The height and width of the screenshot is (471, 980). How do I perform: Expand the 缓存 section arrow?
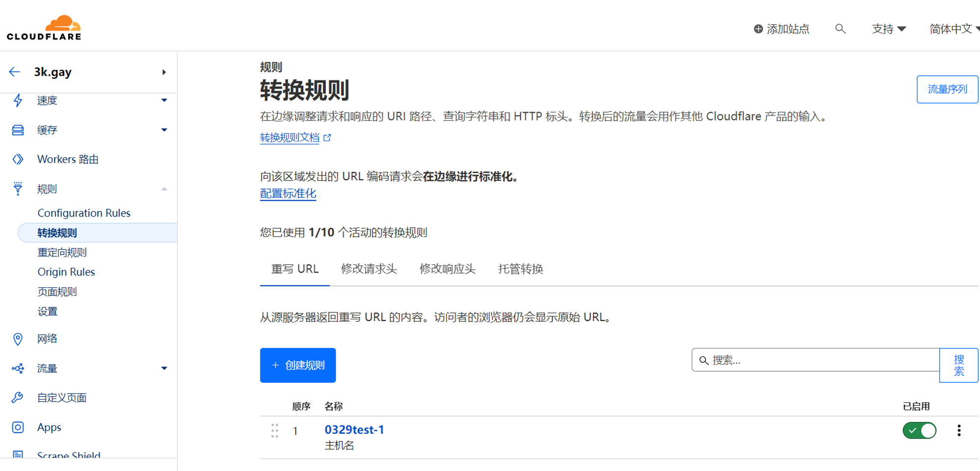point(164,130)
